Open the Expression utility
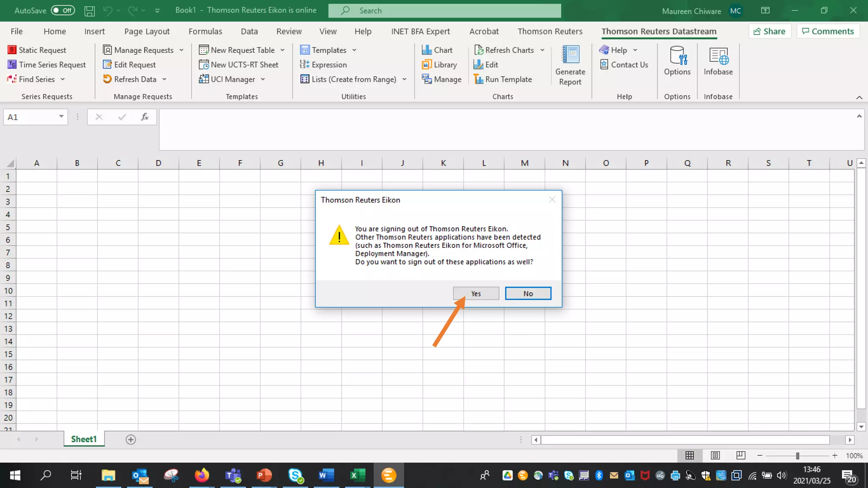Image resolution: width=868 pixels, height=488 pixels. [x=323, y=64]
